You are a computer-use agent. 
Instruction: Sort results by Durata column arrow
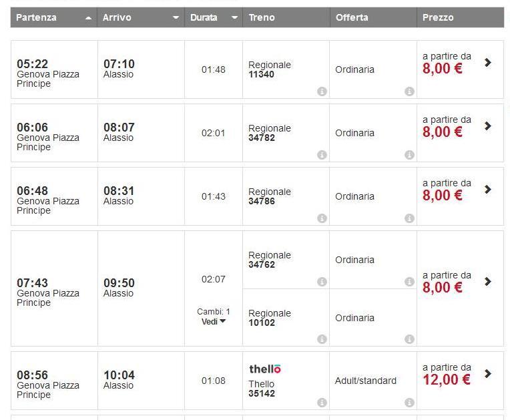235,18
